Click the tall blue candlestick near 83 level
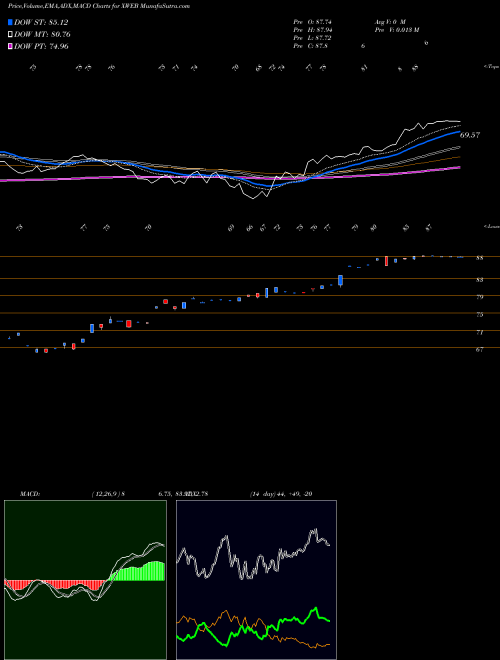The width and height of the screenshot is (500, 660). tap(340, 281)
